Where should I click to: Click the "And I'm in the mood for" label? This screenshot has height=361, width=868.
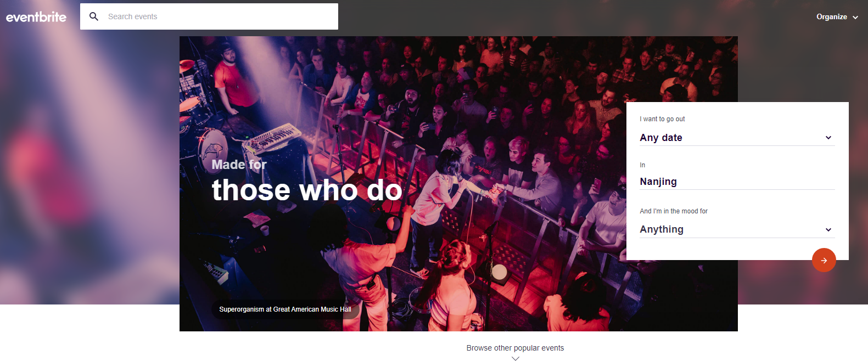coord(674,211)
